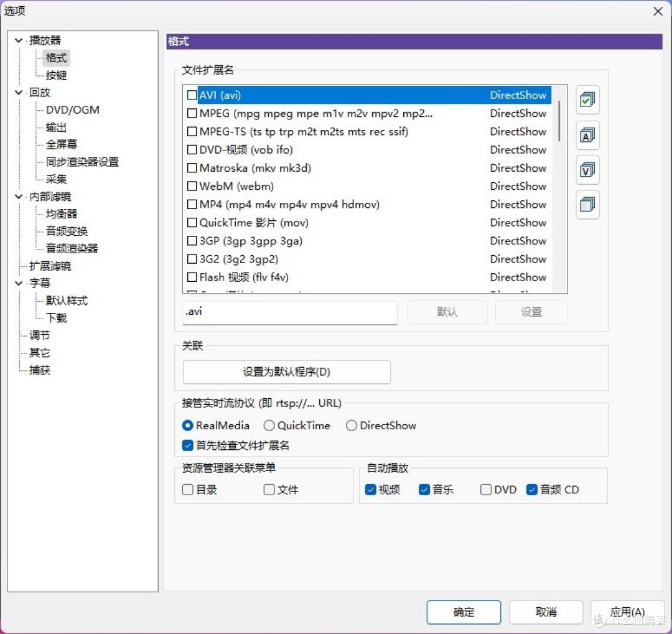This screenshot has height=634, width=672.
Task: Open 同步渲染器设置 page
Action: point(82,162)
